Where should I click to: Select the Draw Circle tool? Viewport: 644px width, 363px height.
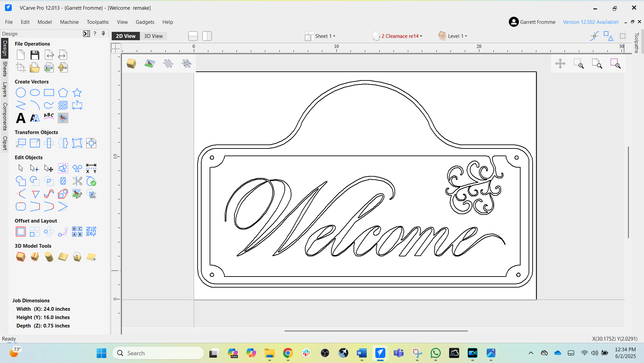pos(21,93)
